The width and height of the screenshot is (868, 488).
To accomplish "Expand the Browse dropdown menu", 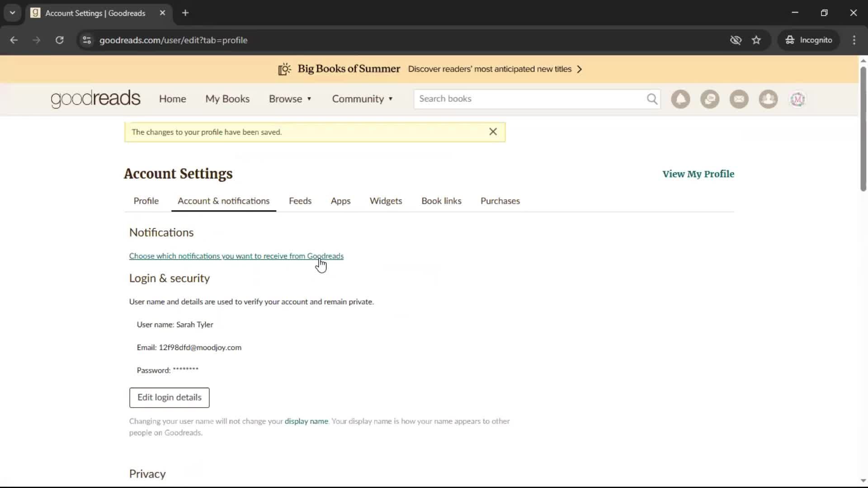I will tap(290, 99).
